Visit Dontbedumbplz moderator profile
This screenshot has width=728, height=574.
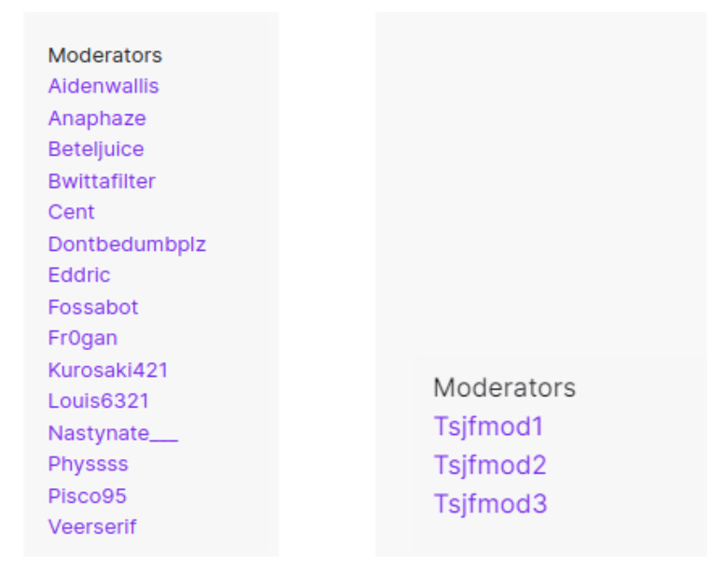click(x=127, y=245)
